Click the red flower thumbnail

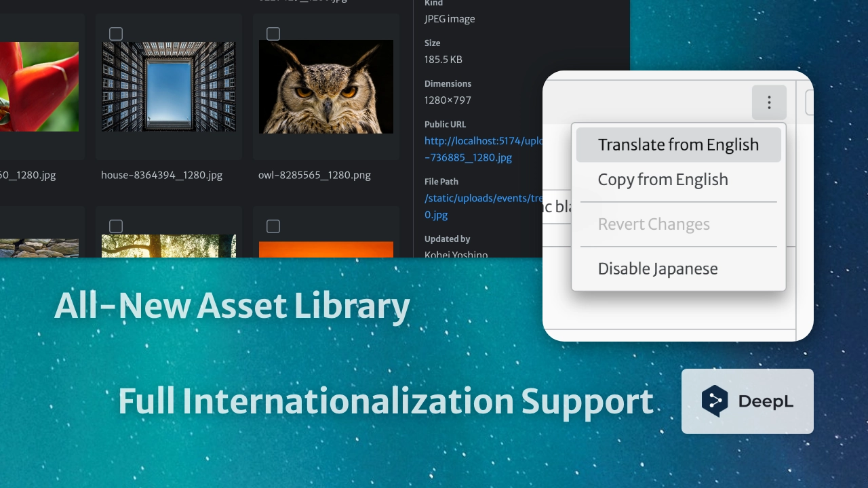point(39,86)
